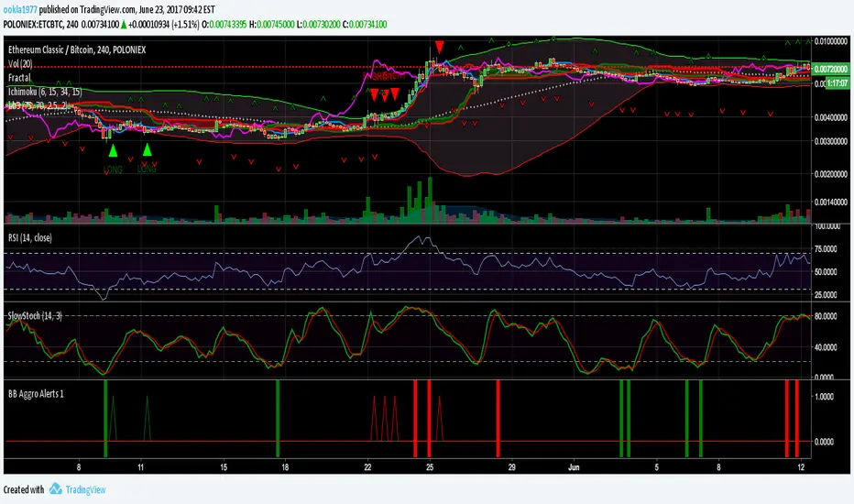The image size is (854, 504).
Task: Select the BB Aggro Alerts 1 pane label
Action: click(36, 393)
